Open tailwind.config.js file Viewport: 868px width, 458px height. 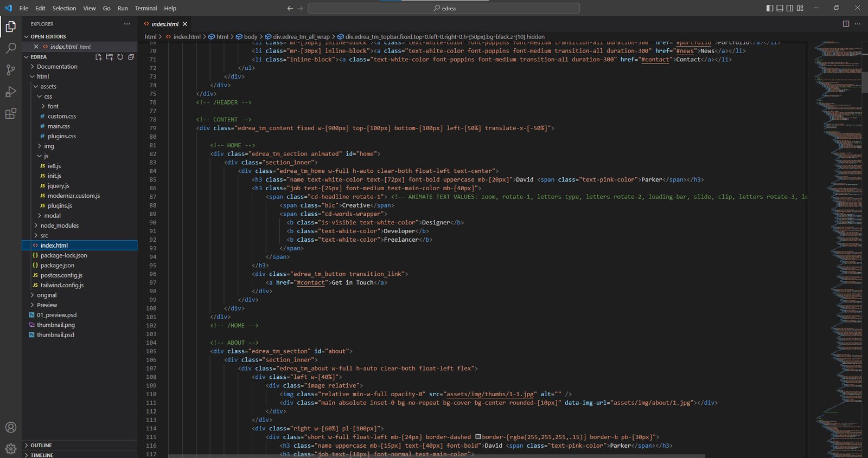coord(62,285)
